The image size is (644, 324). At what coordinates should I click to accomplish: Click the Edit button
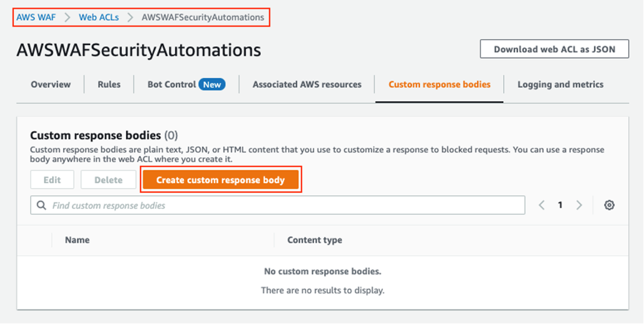[52, 180]
